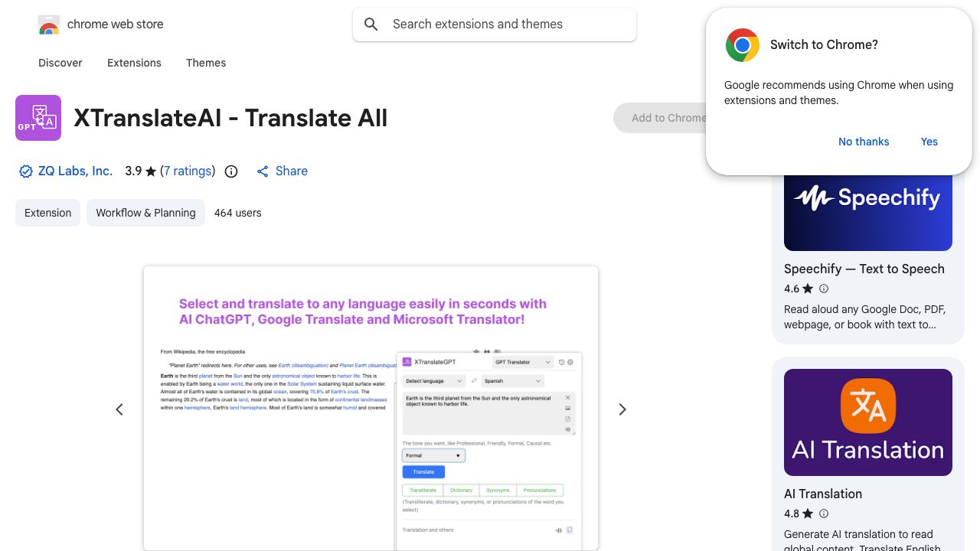
Task: Open the Extensions tab
Action: click(x=134, y=63)
